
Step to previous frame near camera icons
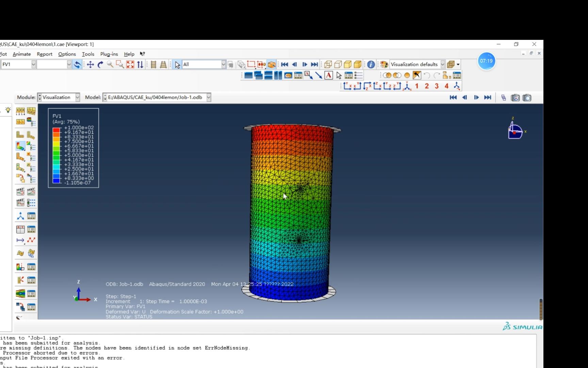(464, 97)
